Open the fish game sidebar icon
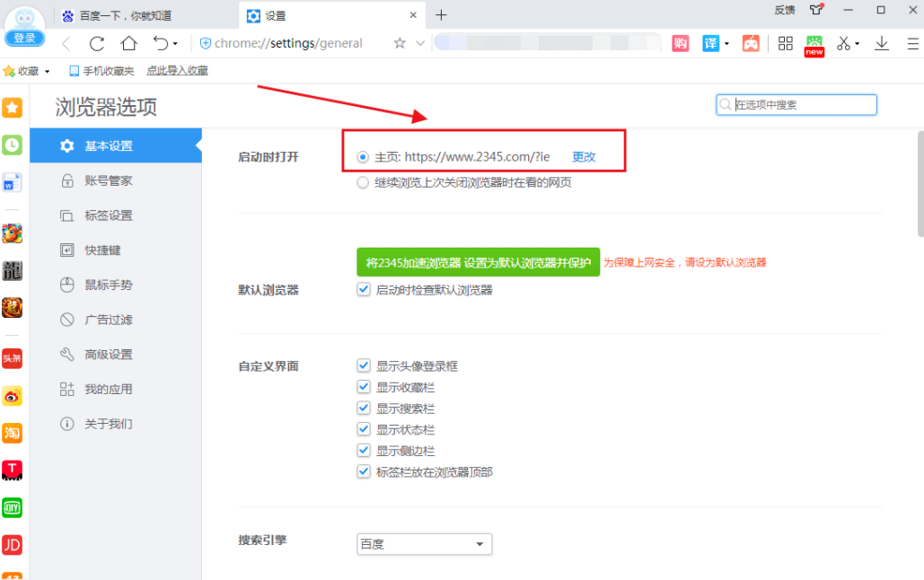The image size is (924, 580). pos(12,233)
